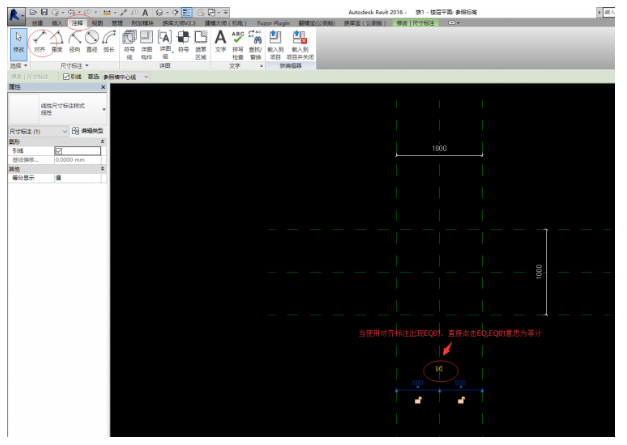The image size is (627, 445).
Task: Switch to the 注释 (Annotate) ribbon tab
Action: point(77,21)
